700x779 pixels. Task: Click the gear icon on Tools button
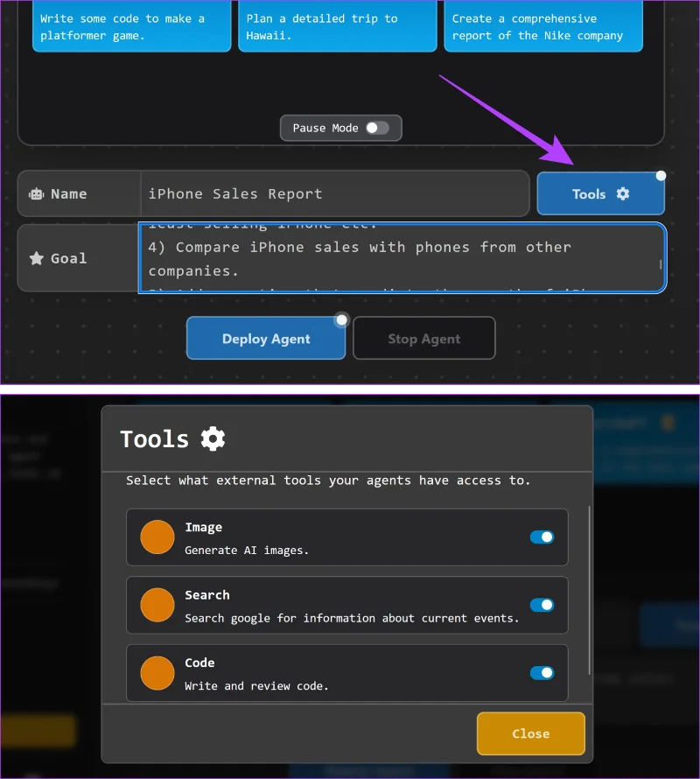click(x=623, y=193)
